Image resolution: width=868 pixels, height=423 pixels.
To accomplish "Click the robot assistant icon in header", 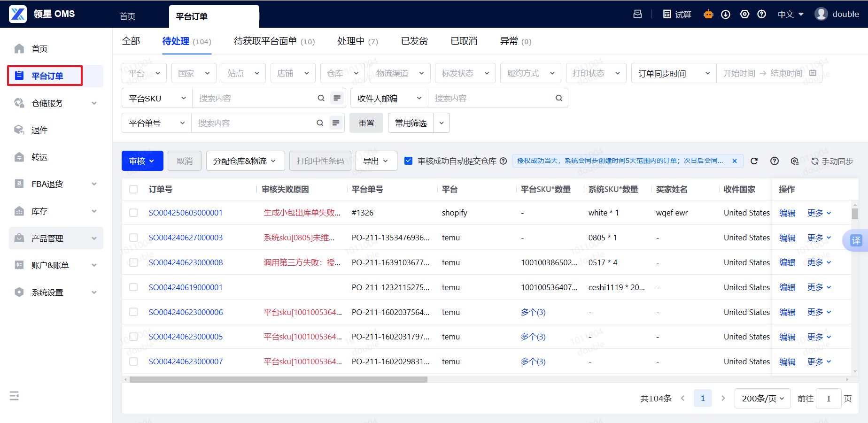I will (708, 14).
